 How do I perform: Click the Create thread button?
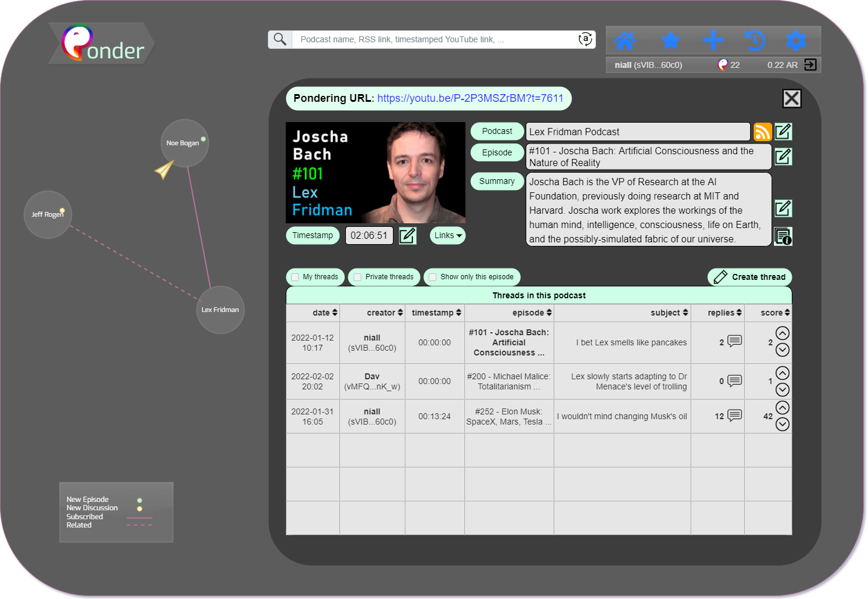750,277
